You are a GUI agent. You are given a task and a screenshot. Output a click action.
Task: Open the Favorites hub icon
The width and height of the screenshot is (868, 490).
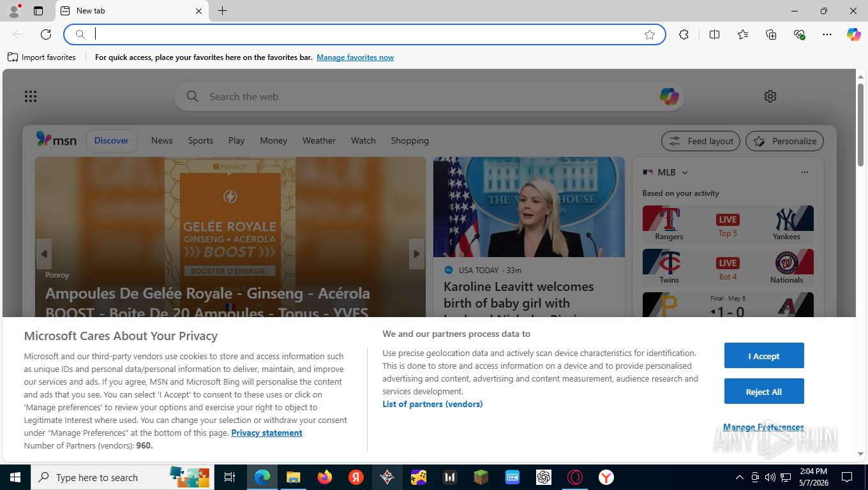743,34
